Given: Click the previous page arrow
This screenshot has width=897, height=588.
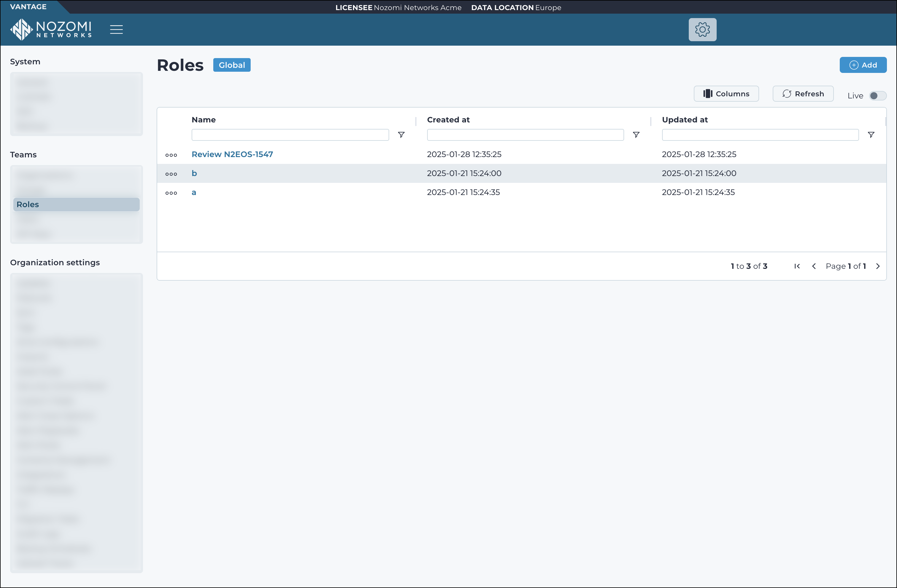Looking at the screenshot, I should tap(814, 266).
